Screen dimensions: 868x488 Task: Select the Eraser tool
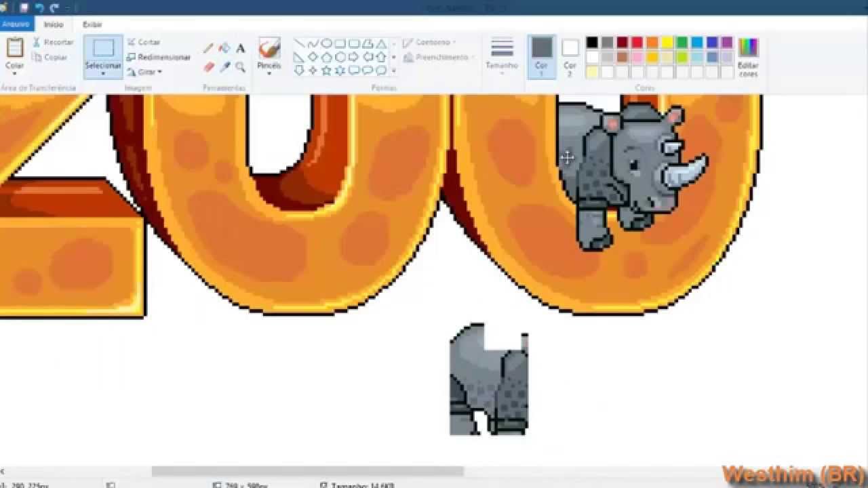208,67
